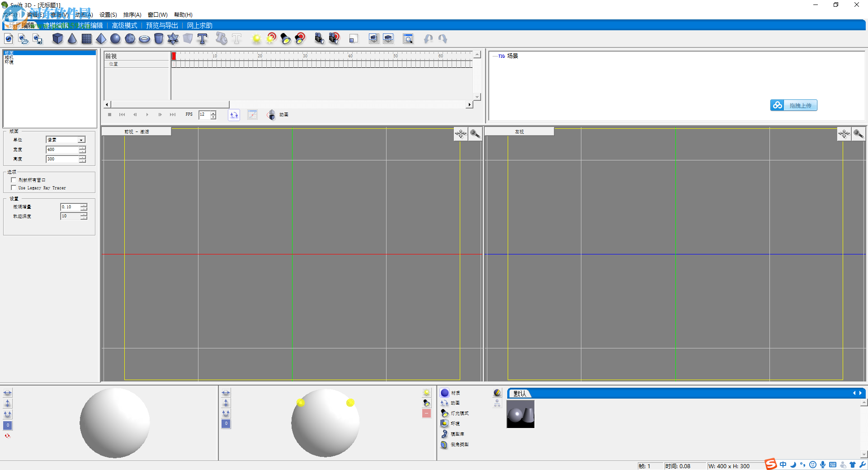
Task: Select the cone primitive tool
Action: 72,39
